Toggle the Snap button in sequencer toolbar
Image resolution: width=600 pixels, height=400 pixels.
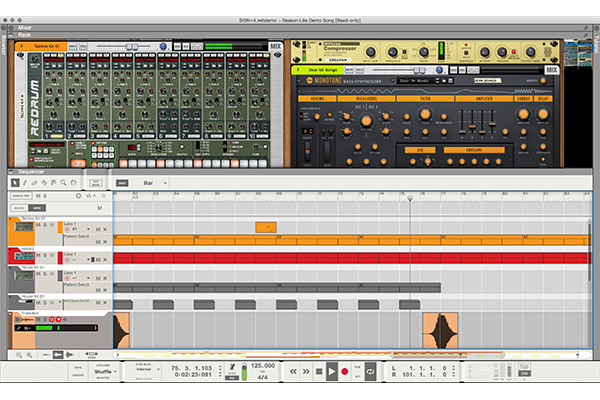[122, 183]
